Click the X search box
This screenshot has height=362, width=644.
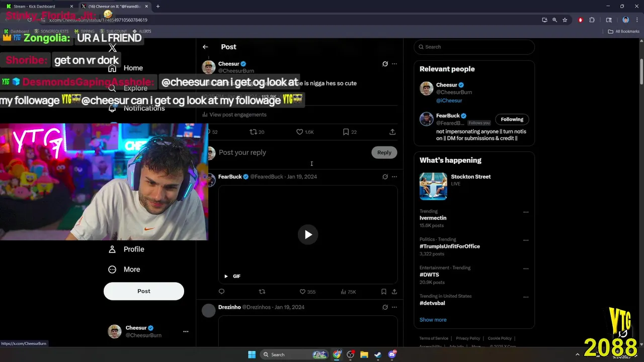(474, 47)
